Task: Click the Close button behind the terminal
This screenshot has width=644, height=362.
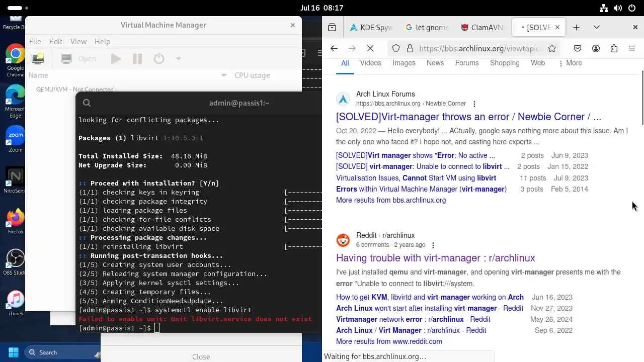Action: click(201, 356)
